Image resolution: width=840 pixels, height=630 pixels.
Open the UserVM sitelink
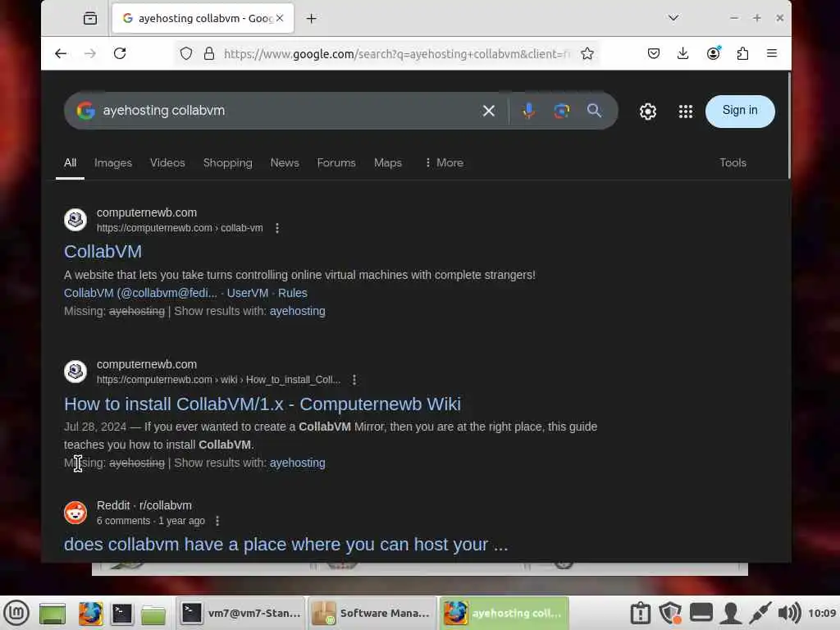point(248,293)
